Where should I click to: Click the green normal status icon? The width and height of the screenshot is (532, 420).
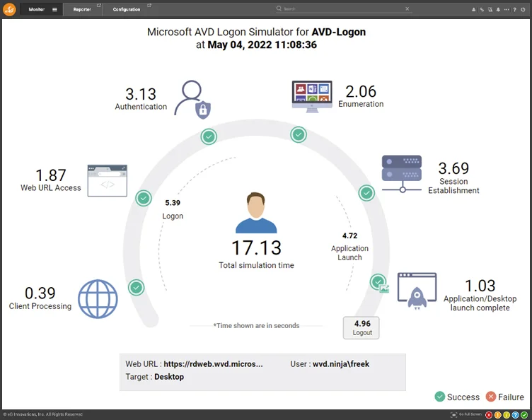click(524, 415)
